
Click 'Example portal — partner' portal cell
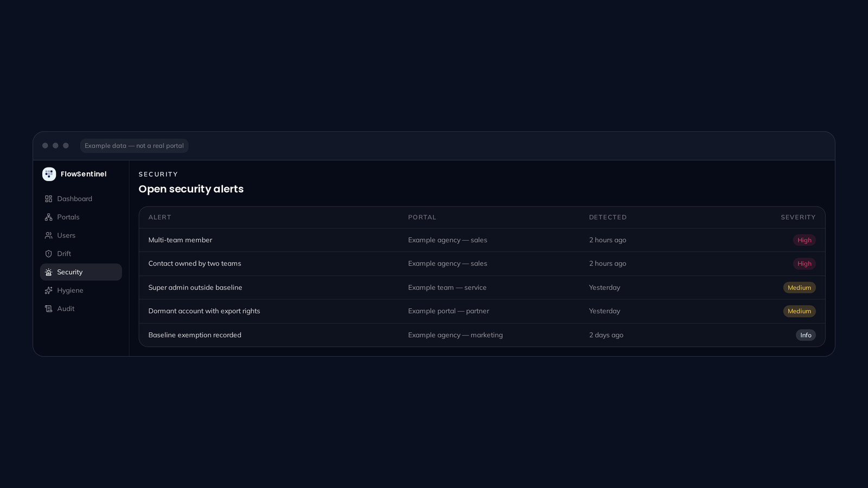449,311
